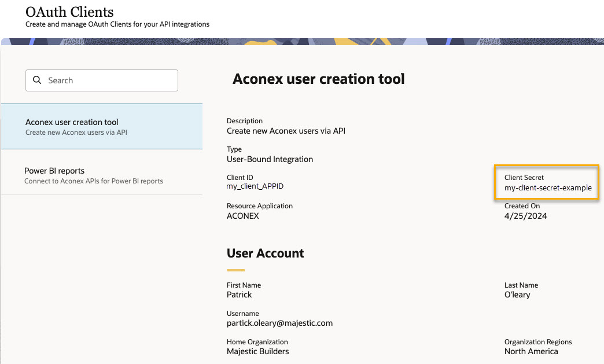Click the 'Created On' field label
604x364 pixels.
pos(522,205)
